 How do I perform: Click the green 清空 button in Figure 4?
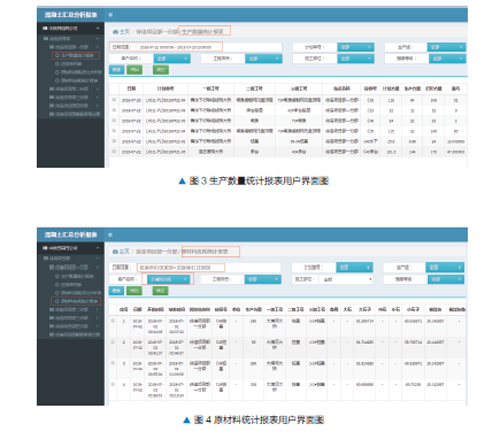160,291
